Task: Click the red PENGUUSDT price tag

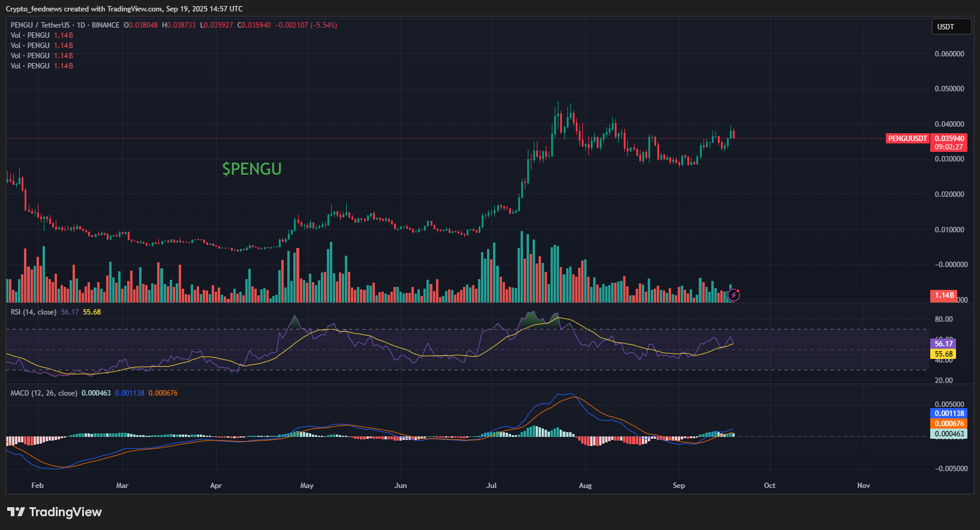Action: click(x=907, y=139)
